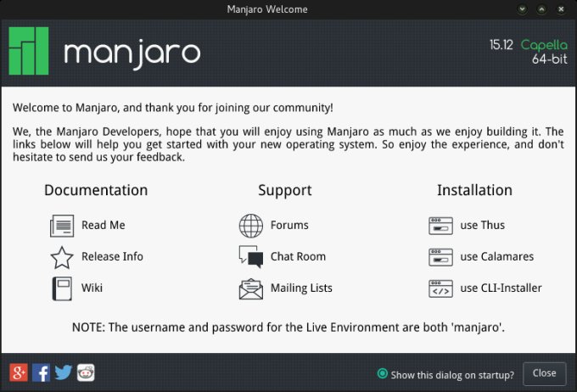
Task: Launch the use CLI-Installer link
Action: coord(501,288)
